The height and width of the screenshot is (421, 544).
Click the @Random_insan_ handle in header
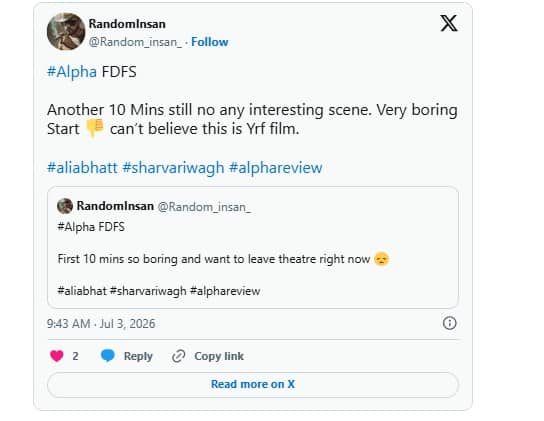pos(135,42)
